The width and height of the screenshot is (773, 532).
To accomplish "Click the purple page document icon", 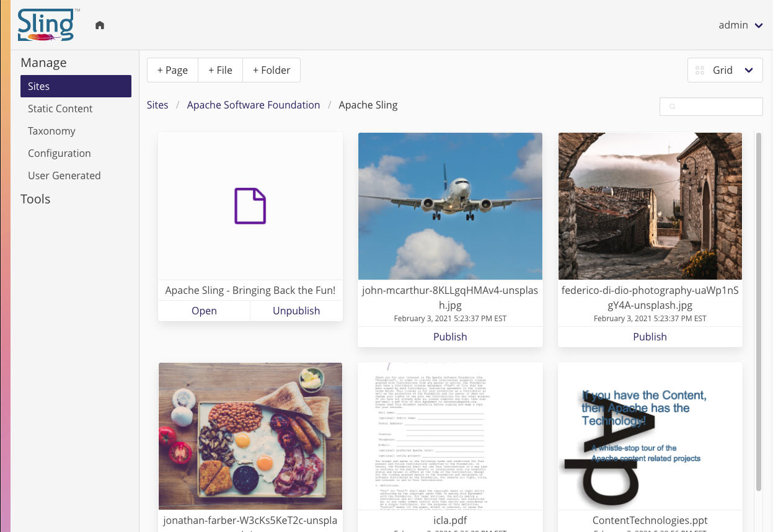I will 250,206.
